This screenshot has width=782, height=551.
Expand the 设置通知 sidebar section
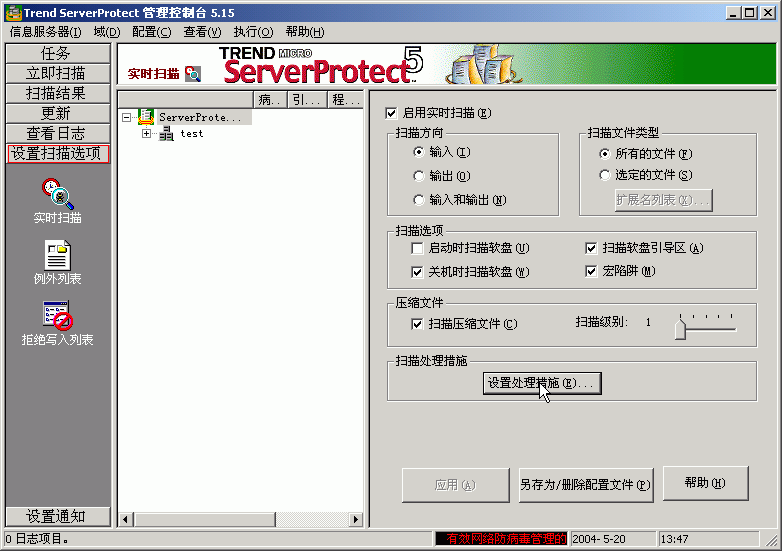56,516
